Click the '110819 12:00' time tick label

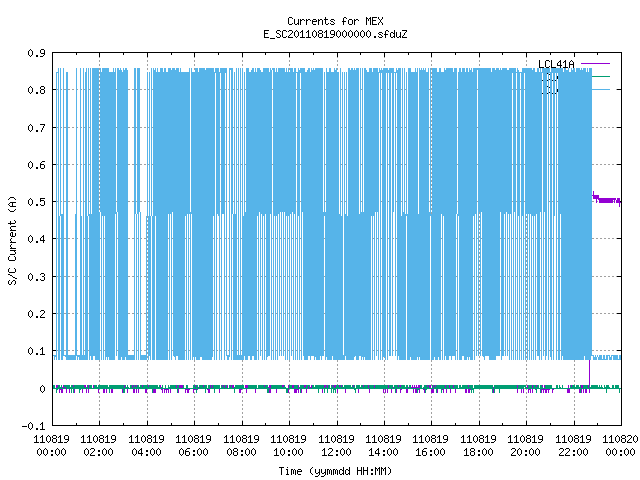click(x=336, y=446)
